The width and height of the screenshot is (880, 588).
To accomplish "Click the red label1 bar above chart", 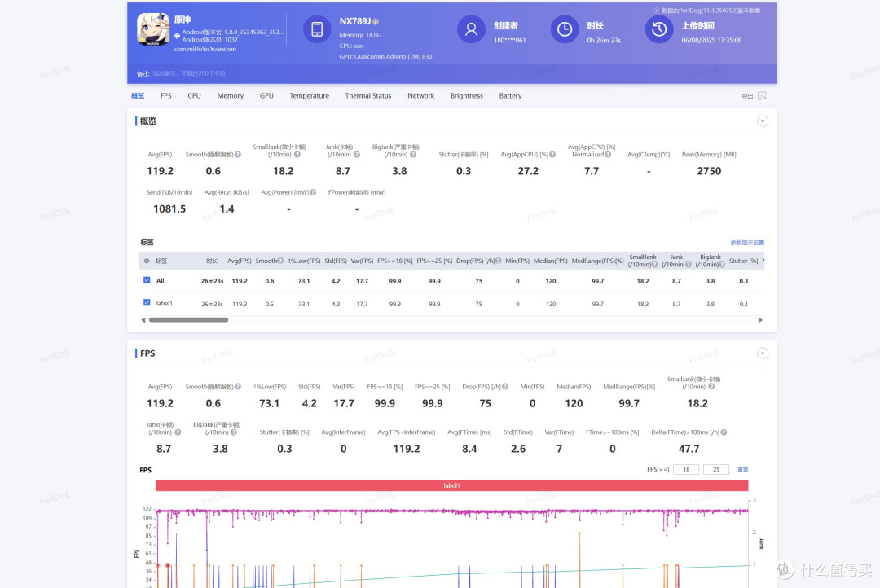I will pyautogui.click(x=451, y=486).
